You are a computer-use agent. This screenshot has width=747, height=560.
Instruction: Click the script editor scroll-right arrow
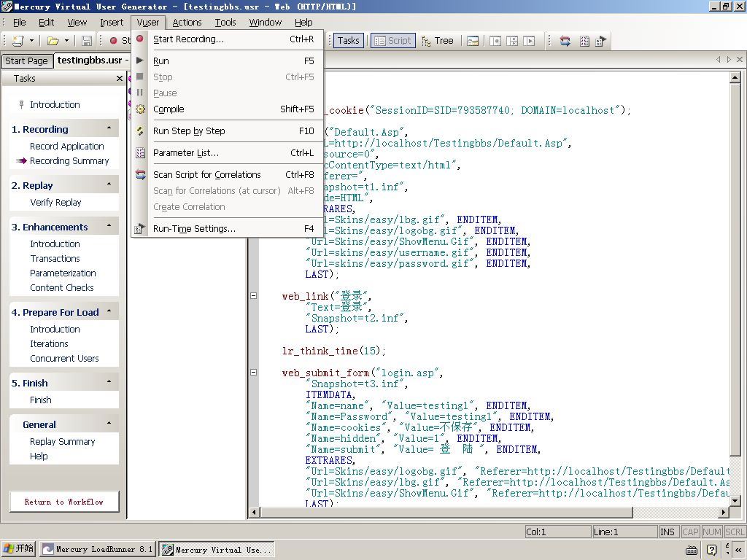pos(724,513)
